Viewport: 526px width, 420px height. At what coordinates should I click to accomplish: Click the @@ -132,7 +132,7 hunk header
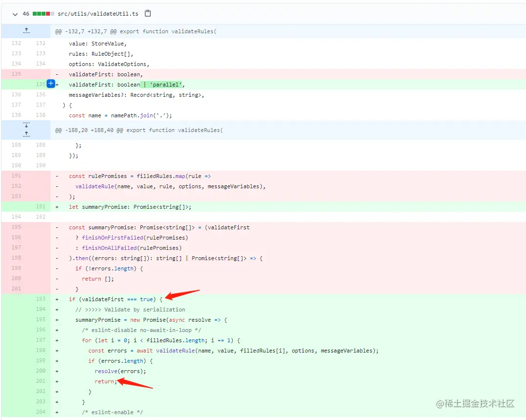tap(136, 31)
